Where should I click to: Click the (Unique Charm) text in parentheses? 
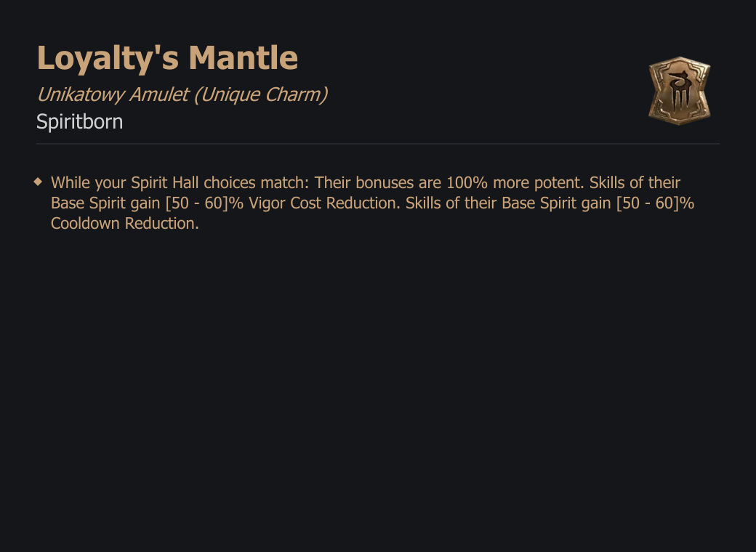pyautogui.click(x=261, y=95)
